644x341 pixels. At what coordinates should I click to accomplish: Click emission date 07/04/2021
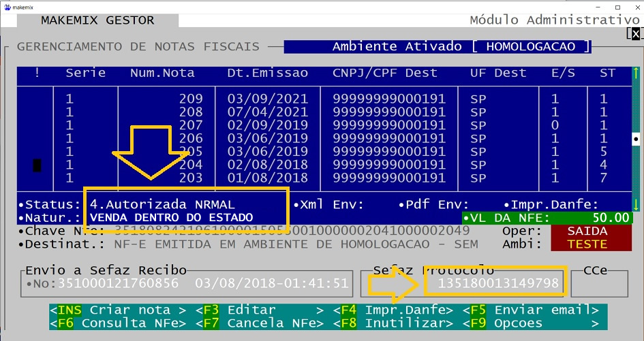(x=267, y=112)
